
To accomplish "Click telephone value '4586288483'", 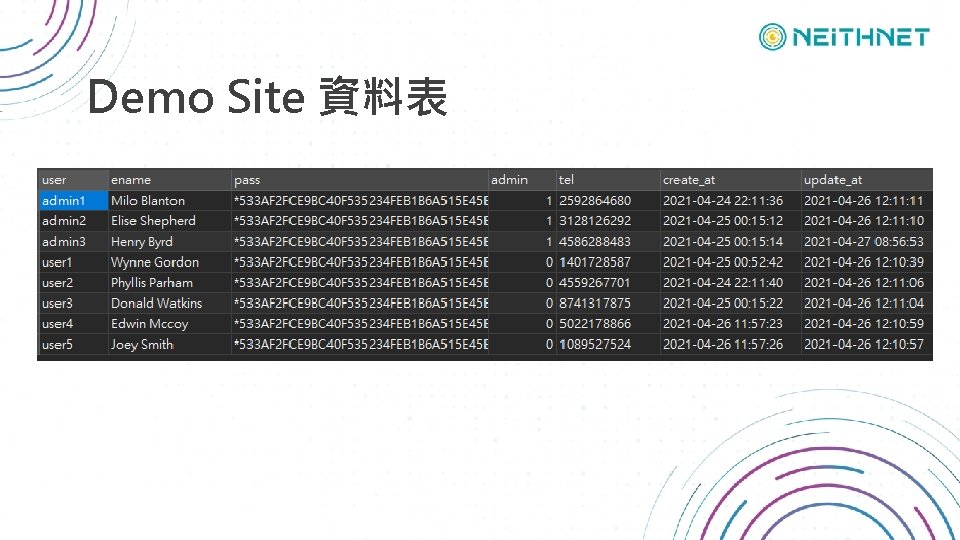I will pos(594,242).
